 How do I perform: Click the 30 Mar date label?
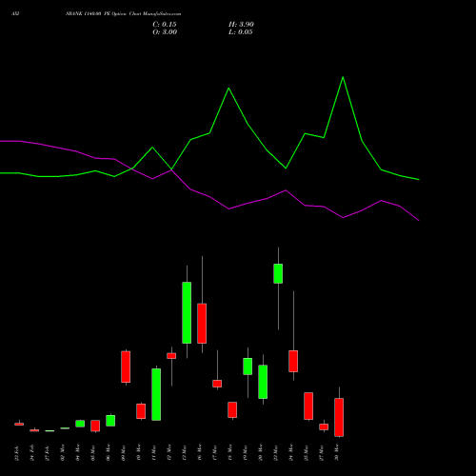coord(337,453)
